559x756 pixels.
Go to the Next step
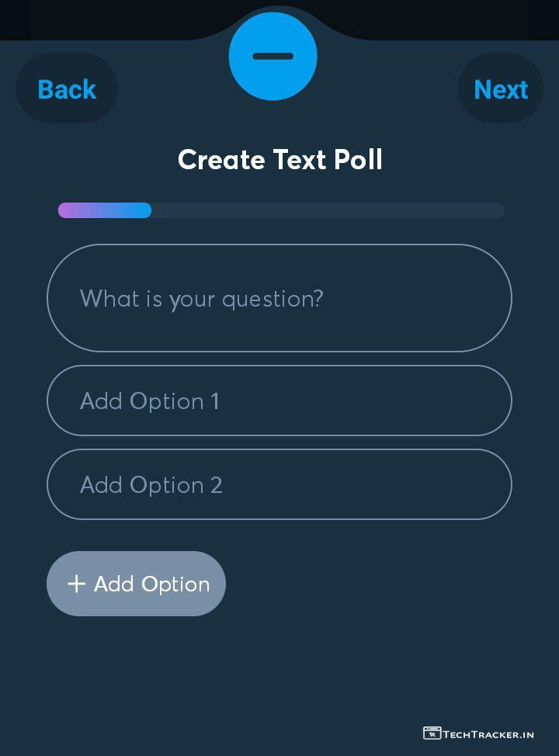click(501, 89)
